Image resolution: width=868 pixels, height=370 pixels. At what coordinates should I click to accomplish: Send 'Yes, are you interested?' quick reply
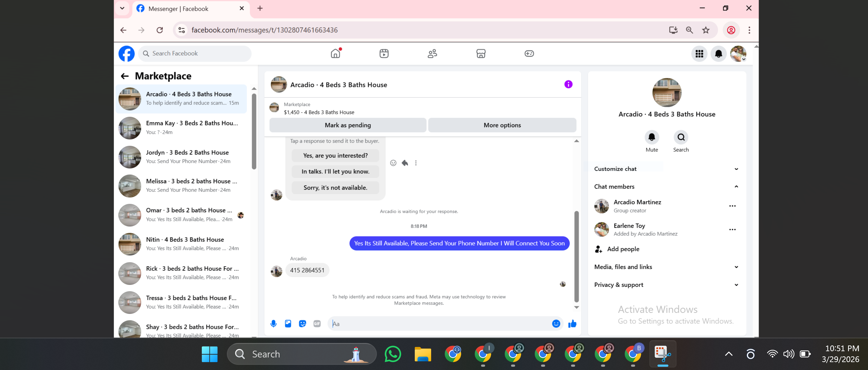[x=335, y=156]
